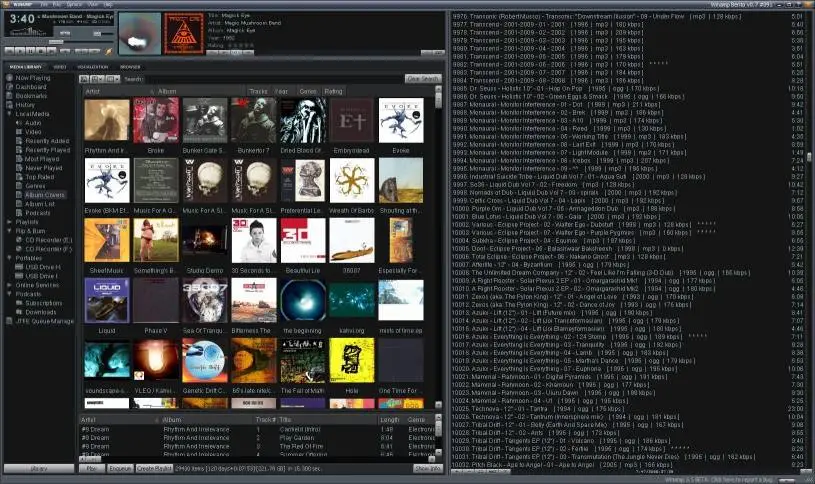Click the Create Playlist button
The width and height of the screenshot is (815, 484).
[x=154, y=468]
